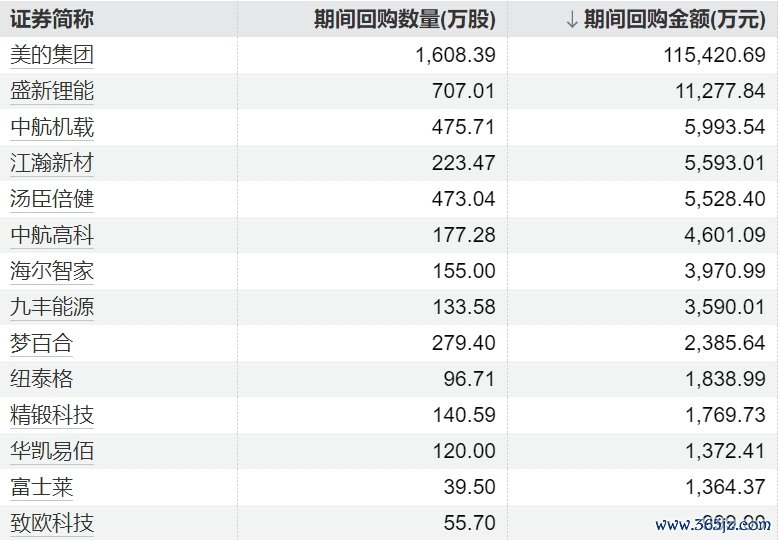Open the 华凯易佰 stock link

click(52, 451)
